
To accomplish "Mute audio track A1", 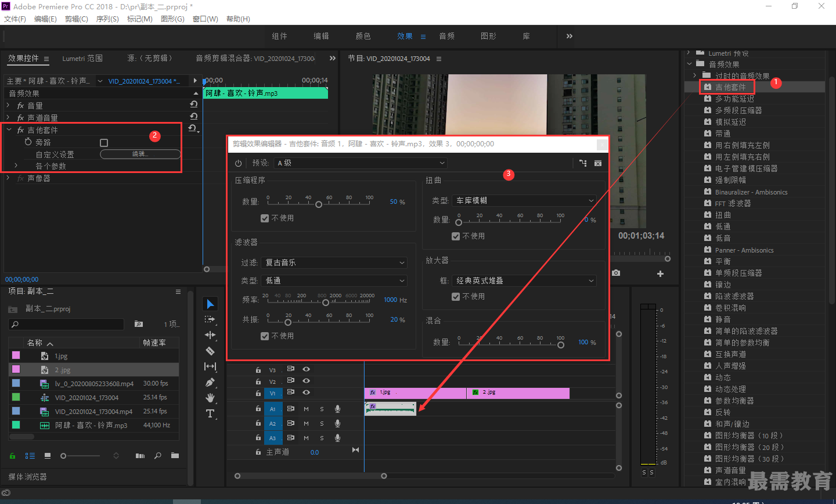I will click(x=306, y=409).
